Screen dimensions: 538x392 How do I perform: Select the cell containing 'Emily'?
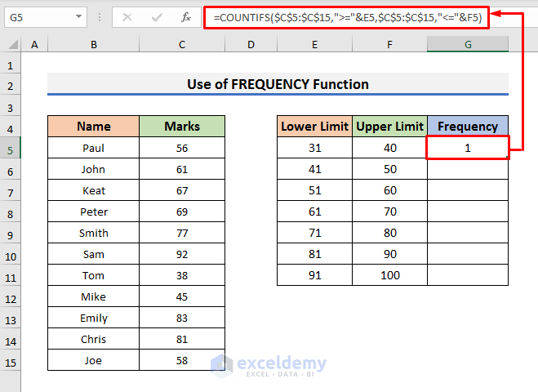pyautogui.click(x=94, y=318)
